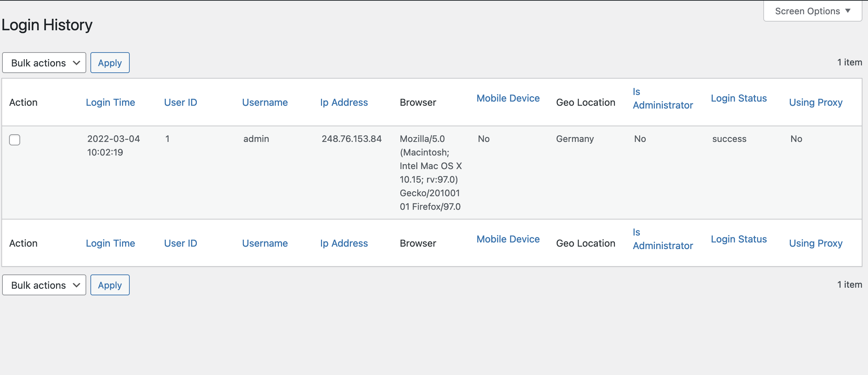Image resolution: width=868 pixels, height=375 pixels.
Task: Sort using bottom Login Status header
Action: [x=739, y=239]
